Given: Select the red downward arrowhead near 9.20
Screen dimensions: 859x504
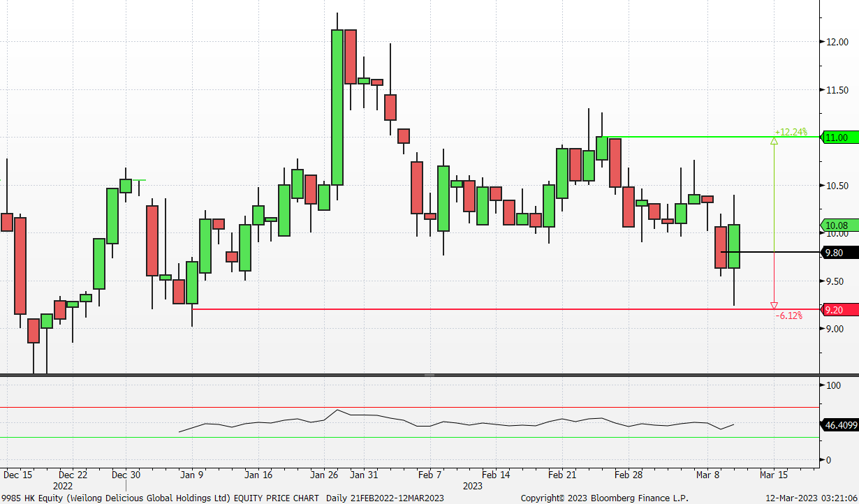Looking at the screenshot, I should (774, 306).
